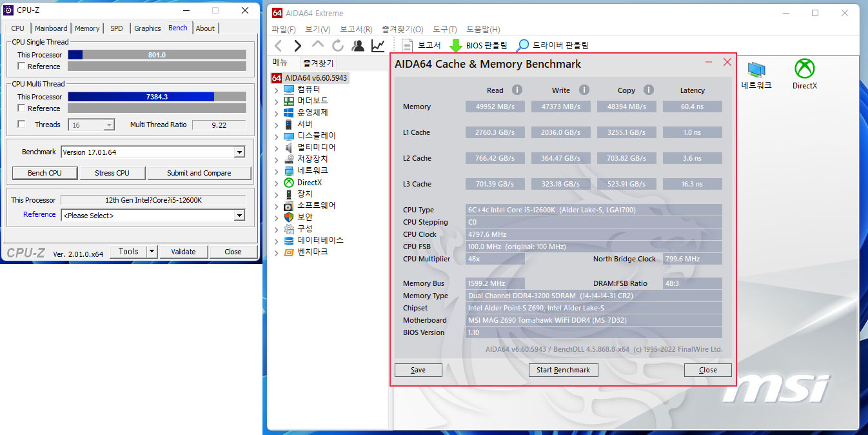This screenshot has width=868, height=435.
Task: Click the 보고서 report toolbar button
Action: [422, 45]
